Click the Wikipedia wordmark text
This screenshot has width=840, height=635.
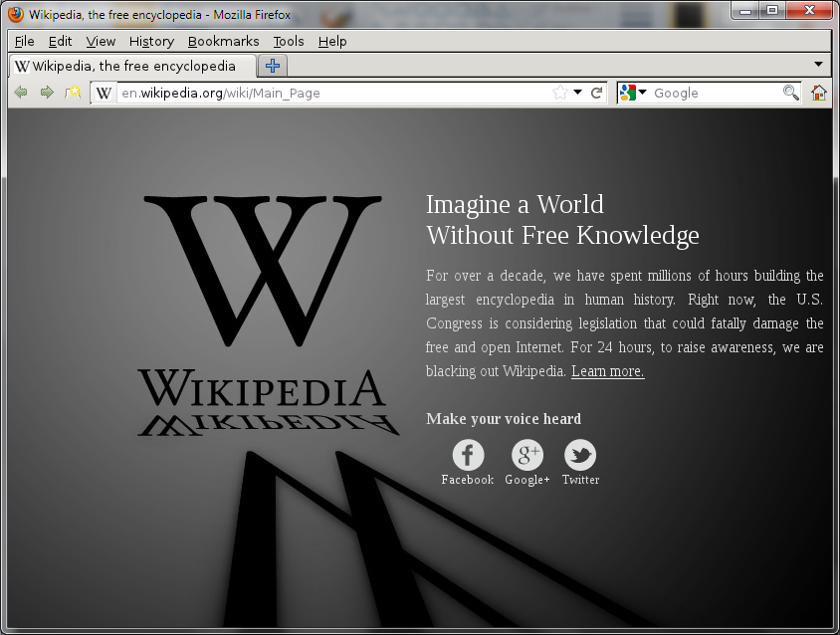[262, 388]
